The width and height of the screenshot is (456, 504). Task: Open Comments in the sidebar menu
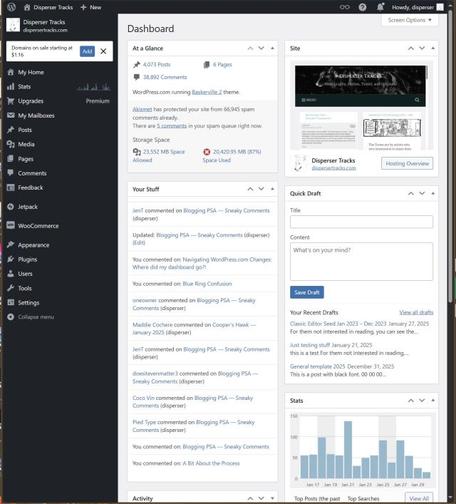coord(32,173)
